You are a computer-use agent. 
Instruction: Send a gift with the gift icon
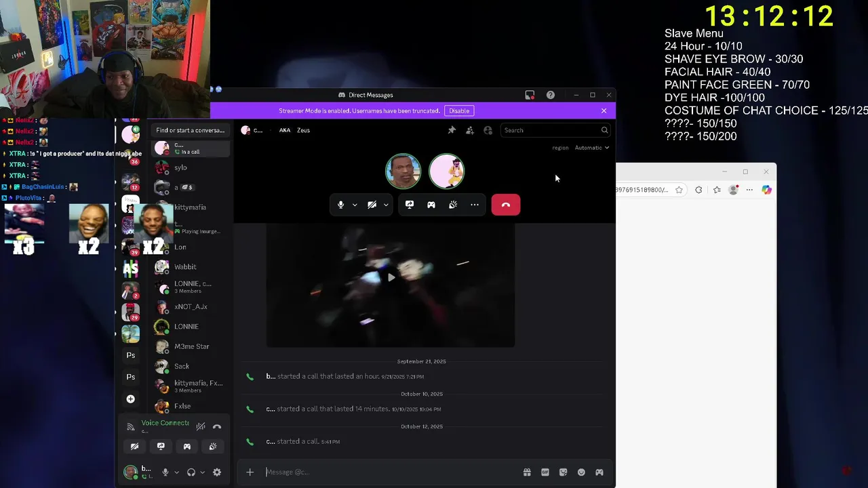click(x=527, y=472)
